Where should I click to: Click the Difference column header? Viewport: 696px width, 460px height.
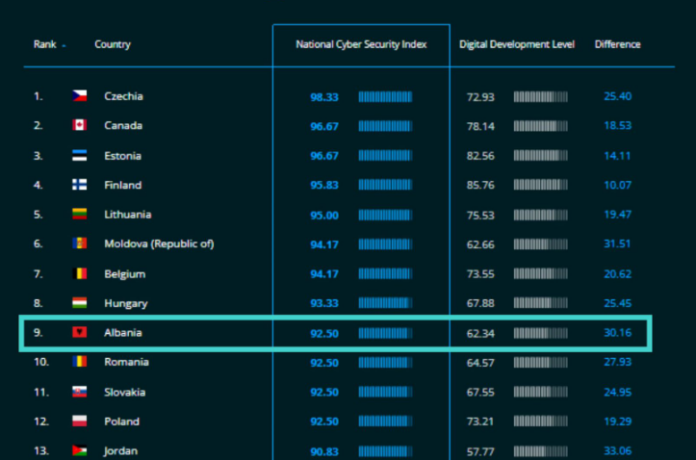point(617,45)
